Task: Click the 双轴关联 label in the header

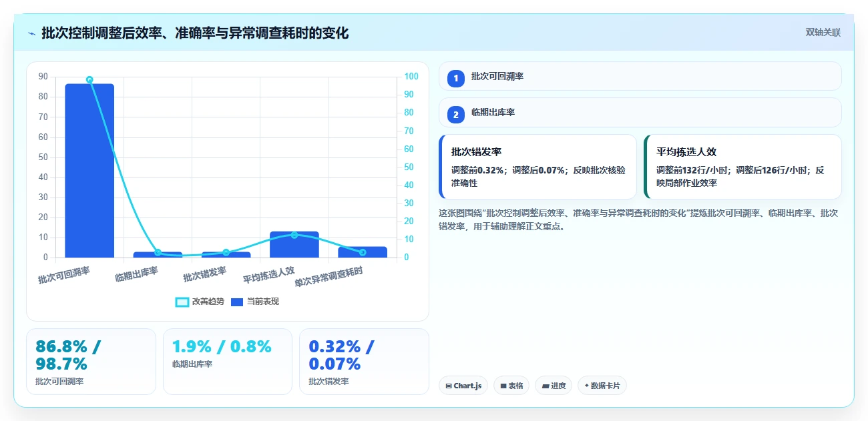Action: (823, 33)
